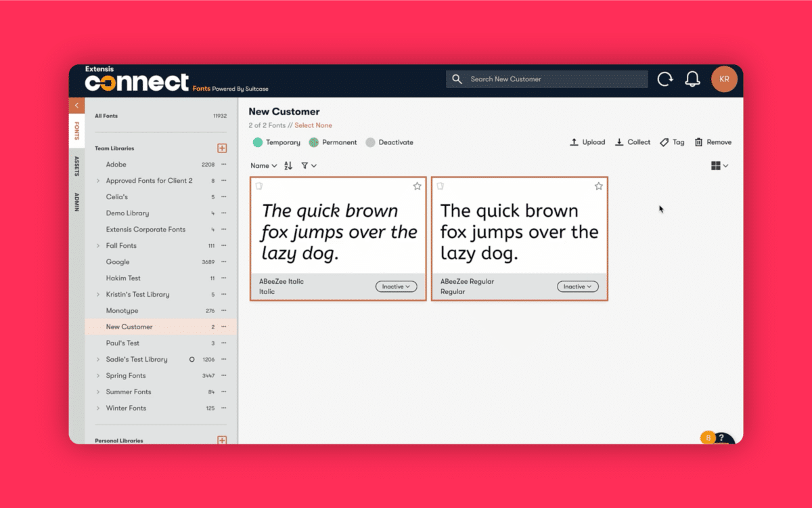
Task: Activate selected fonts as Permanent
Action: click(x=333, y=142)
